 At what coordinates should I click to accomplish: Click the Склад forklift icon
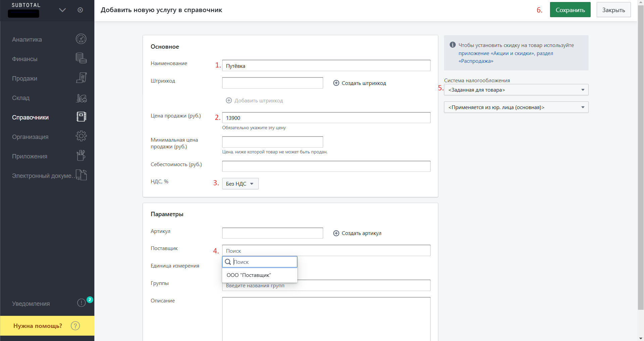coord(81,98)
